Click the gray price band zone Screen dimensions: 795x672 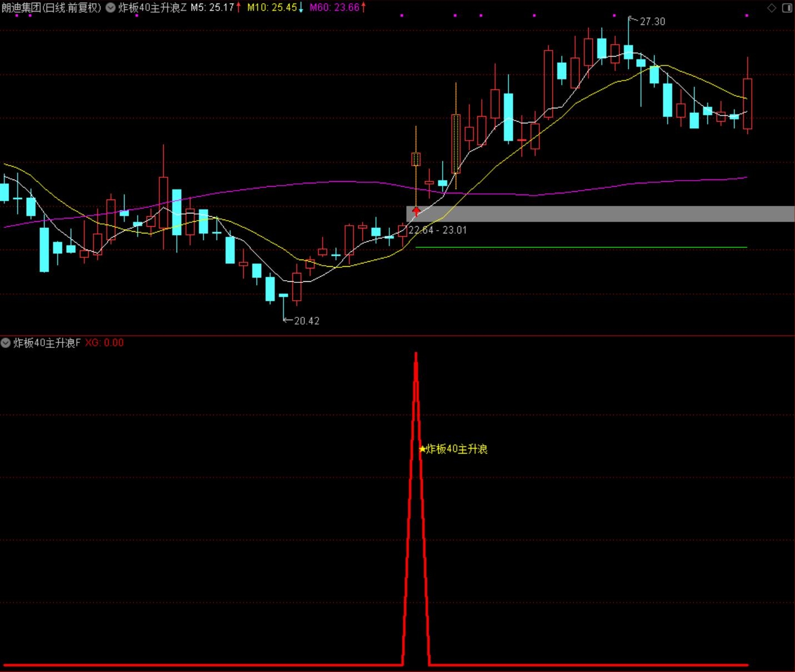(601, 214)
